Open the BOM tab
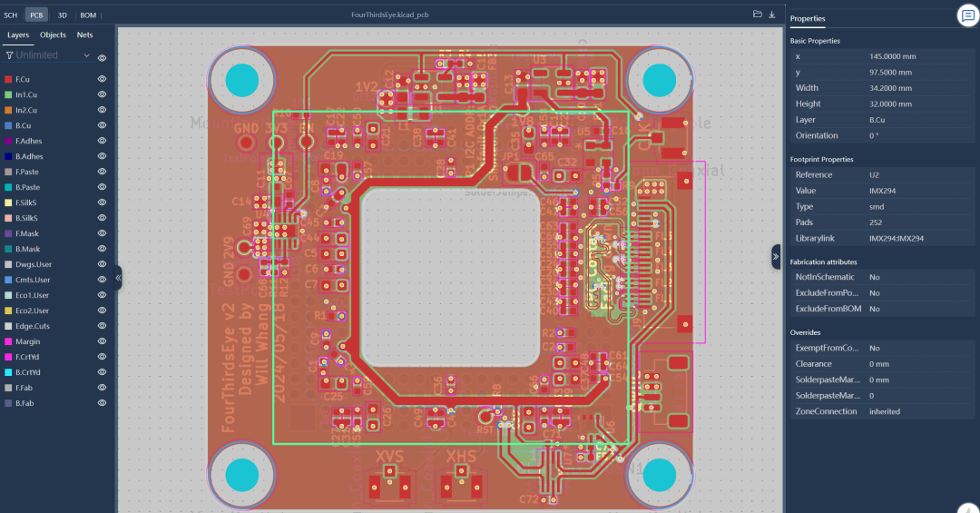This screenshot has width=980, height=513. click(x=88, y=15)
